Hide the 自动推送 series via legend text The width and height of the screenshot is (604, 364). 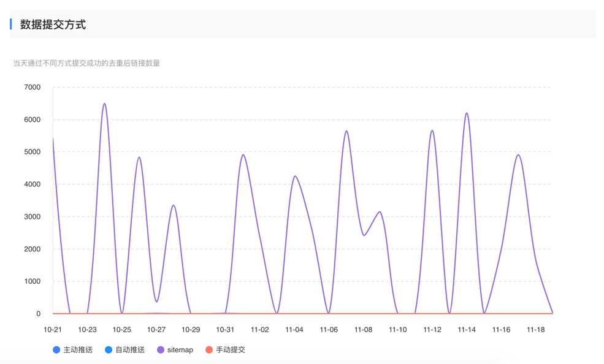click(130, 350)
